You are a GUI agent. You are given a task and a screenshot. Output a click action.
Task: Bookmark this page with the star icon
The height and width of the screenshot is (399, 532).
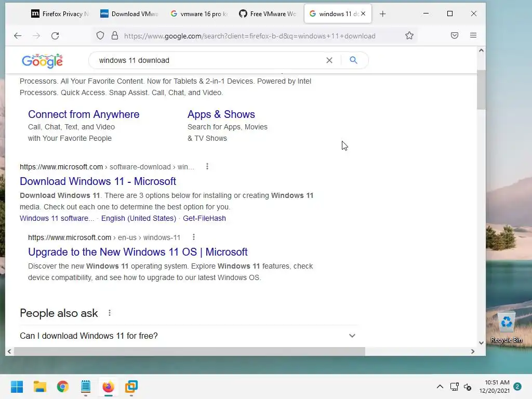click(x=409, y=36)
